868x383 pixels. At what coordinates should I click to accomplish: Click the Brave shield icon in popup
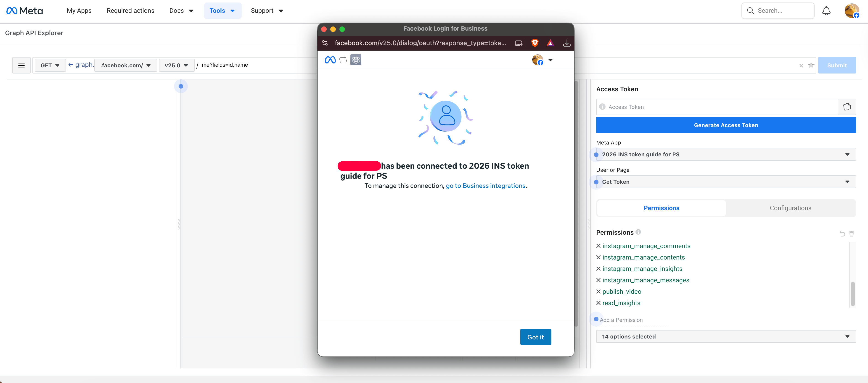pyautogui.click(x=535, y=43)
